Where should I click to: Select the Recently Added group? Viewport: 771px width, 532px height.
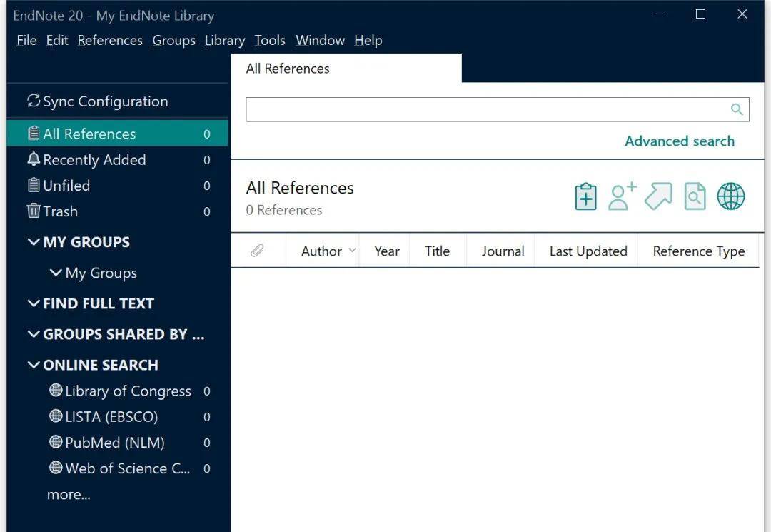pos(94,160)
